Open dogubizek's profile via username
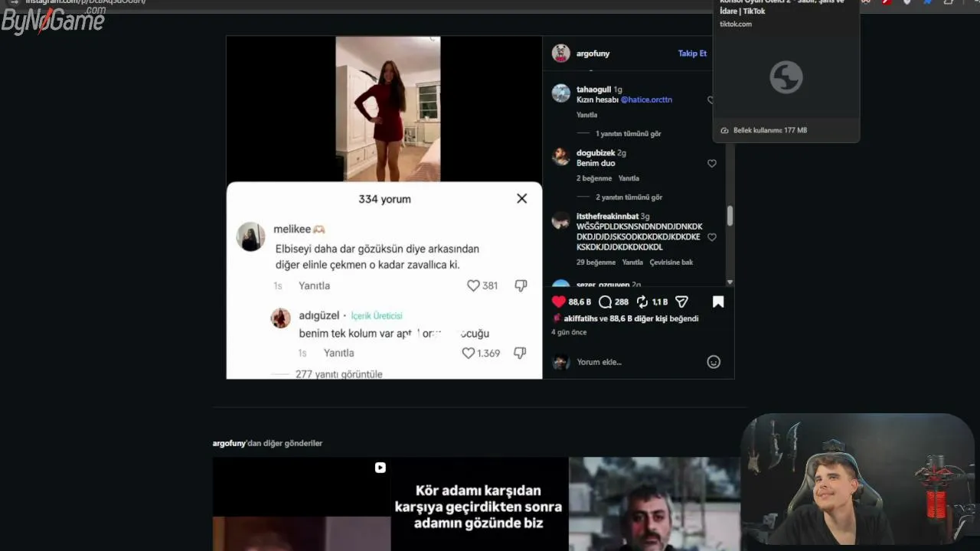The image size is (980, 551). tap(596, 153)
